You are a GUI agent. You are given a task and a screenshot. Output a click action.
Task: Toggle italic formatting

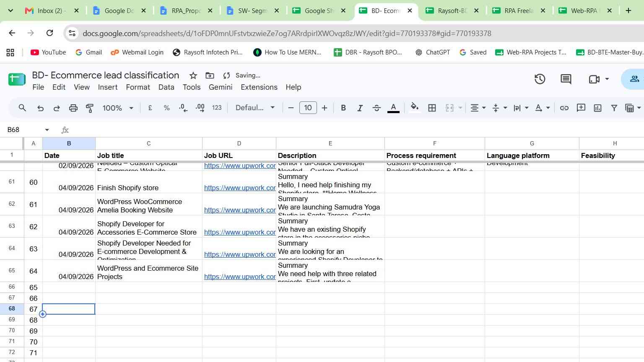click(x=360, y=108)
